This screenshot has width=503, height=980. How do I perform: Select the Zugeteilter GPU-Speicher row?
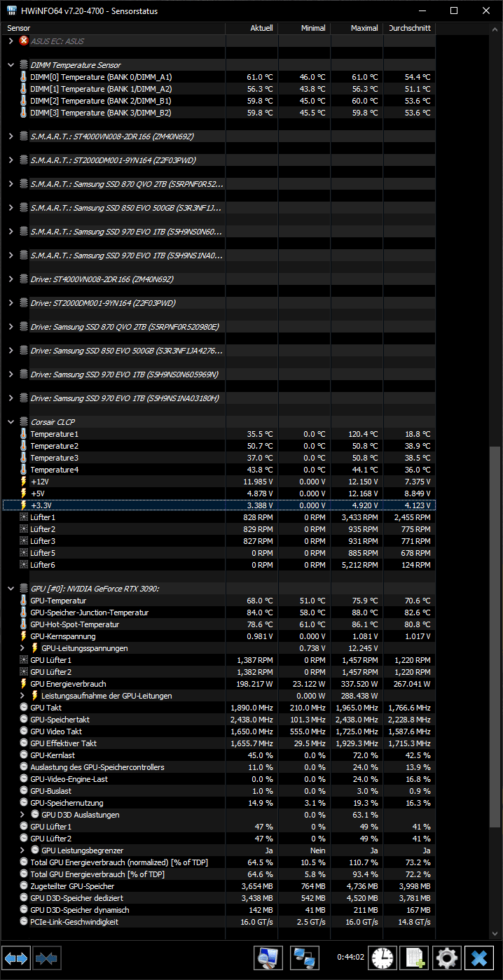(219, 886)
